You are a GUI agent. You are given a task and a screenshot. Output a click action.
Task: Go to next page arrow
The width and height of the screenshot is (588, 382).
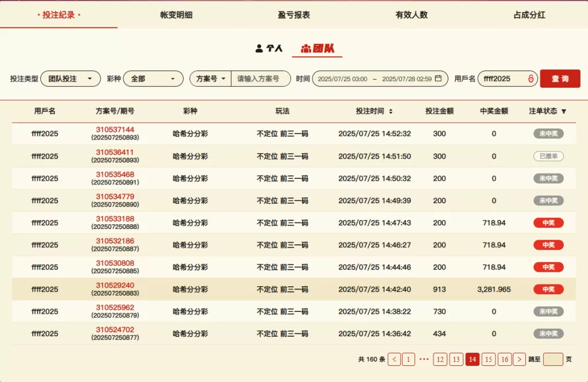point(519,360)
